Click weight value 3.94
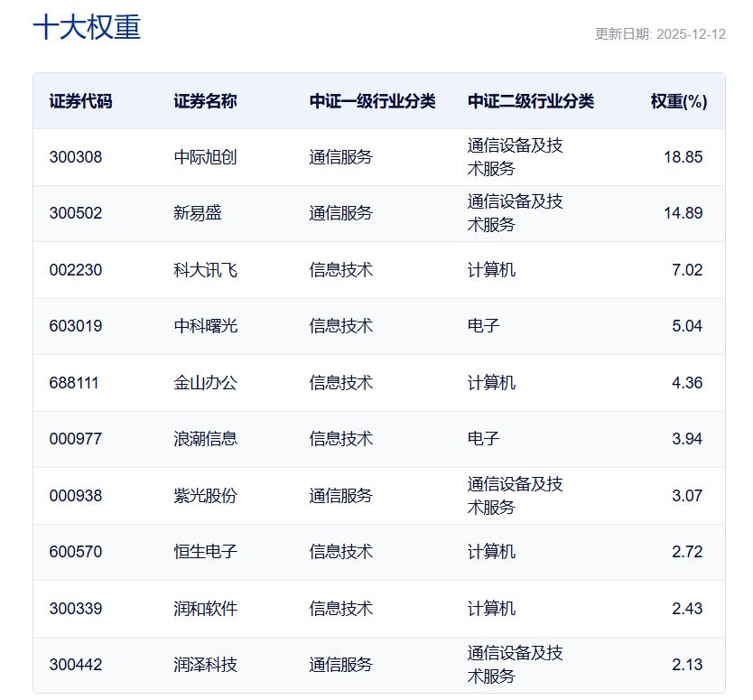Viewport: 753px width, 700px height. (x=687, y=439)
